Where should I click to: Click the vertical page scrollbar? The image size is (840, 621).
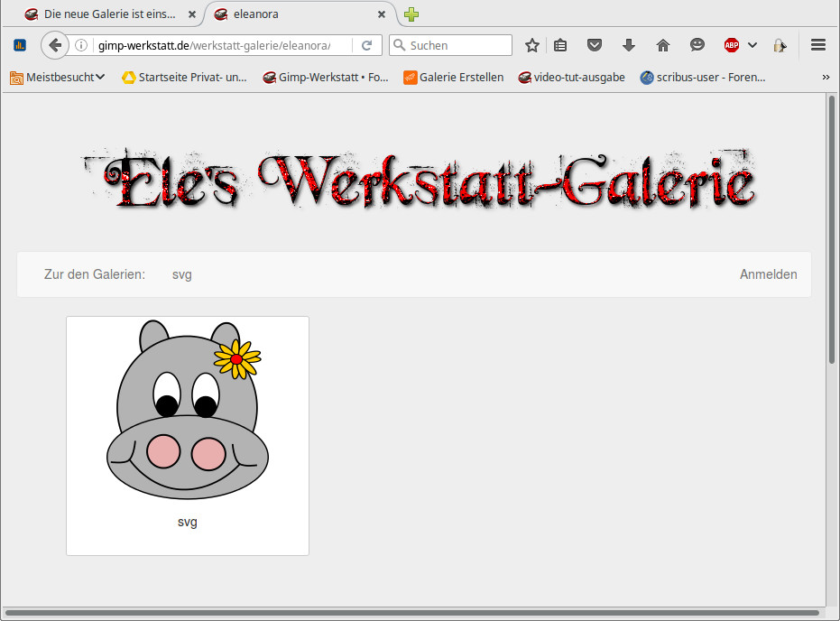[832, 228]
